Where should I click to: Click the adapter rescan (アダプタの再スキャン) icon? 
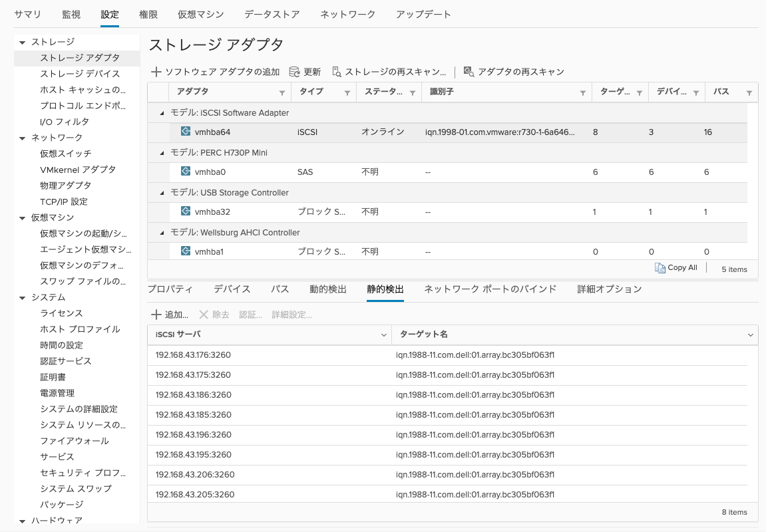click(x=469, y=72)
